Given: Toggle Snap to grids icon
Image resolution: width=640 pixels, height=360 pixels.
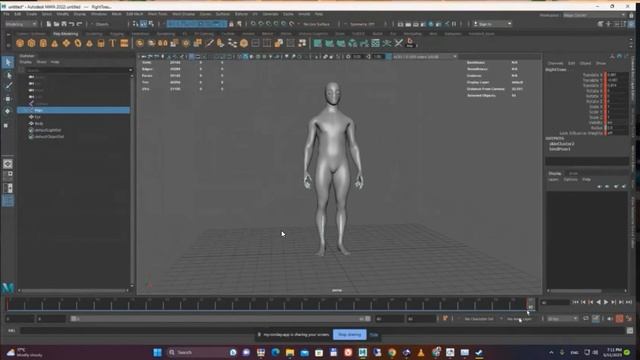Looking at the screenshot, I should pos(254,24).
